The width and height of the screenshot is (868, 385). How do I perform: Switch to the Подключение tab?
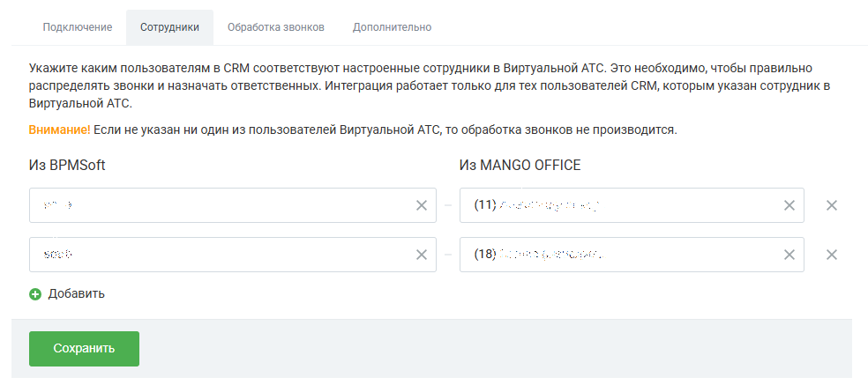pos(78,27)
